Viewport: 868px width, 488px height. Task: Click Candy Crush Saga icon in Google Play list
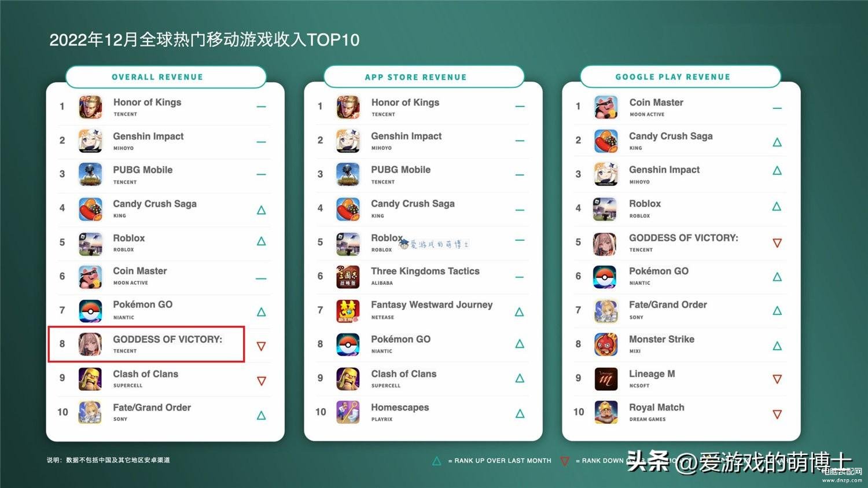point(606,141)
